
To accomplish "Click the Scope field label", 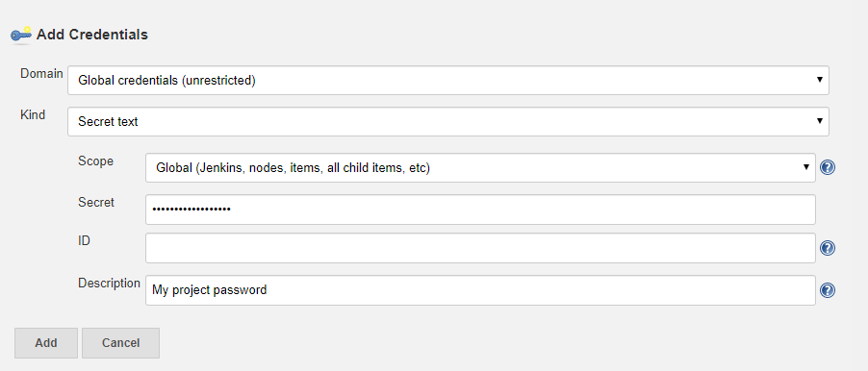I will click(x=96, y=161).
